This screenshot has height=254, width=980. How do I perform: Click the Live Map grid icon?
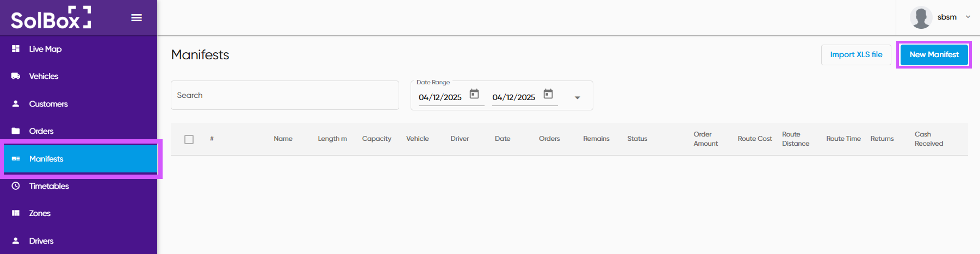pos(16,49)
